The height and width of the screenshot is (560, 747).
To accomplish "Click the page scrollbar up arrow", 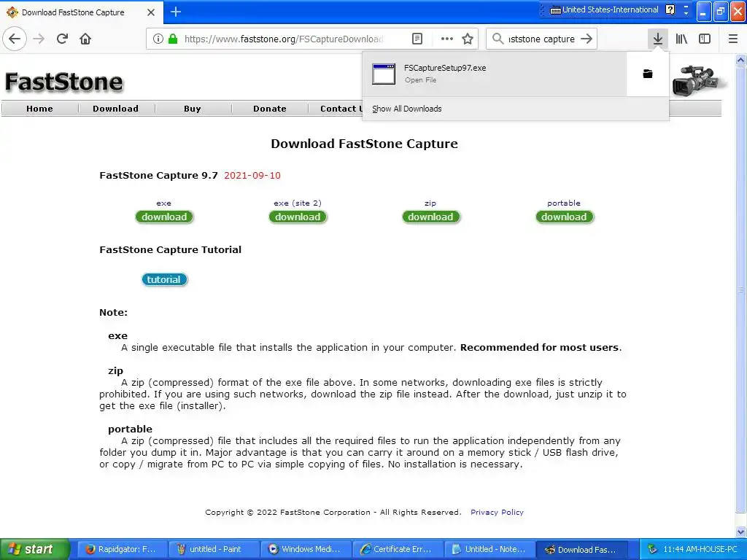I will pos(740,60).
